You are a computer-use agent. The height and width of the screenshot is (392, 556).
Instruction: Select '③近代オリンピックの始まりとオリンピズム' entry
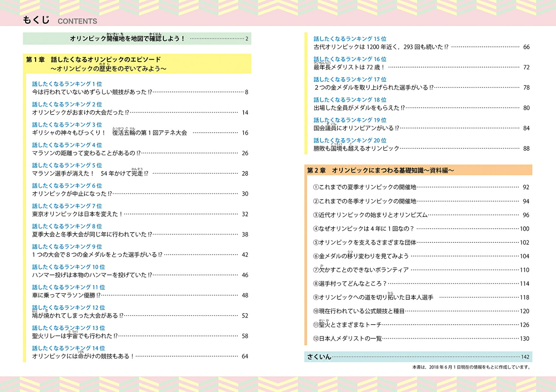[x=421, y=215]
